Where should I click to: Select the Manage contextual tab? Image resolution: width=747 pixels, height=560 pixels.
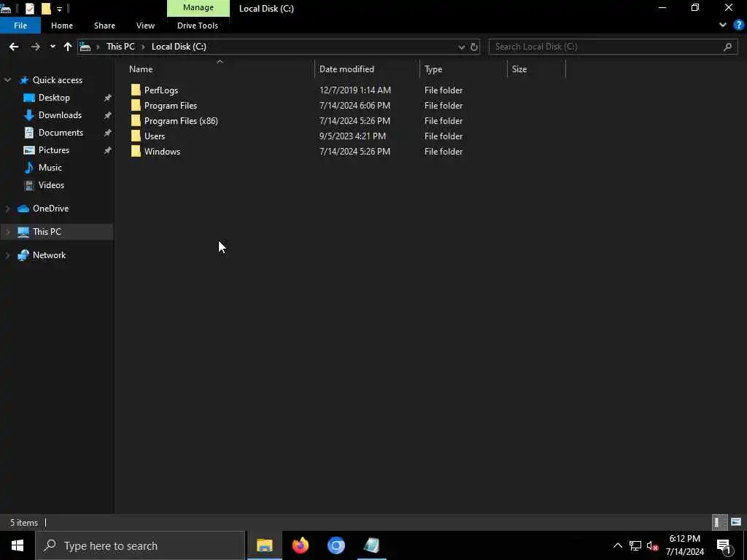198,7
